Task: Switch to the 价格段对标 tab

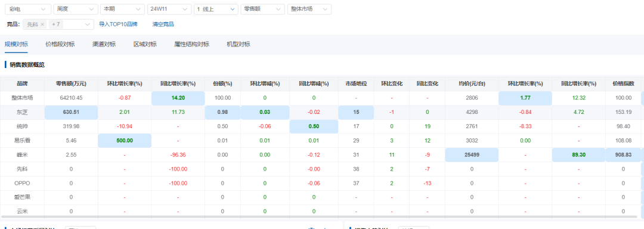Action: click(x=60, y=44)
